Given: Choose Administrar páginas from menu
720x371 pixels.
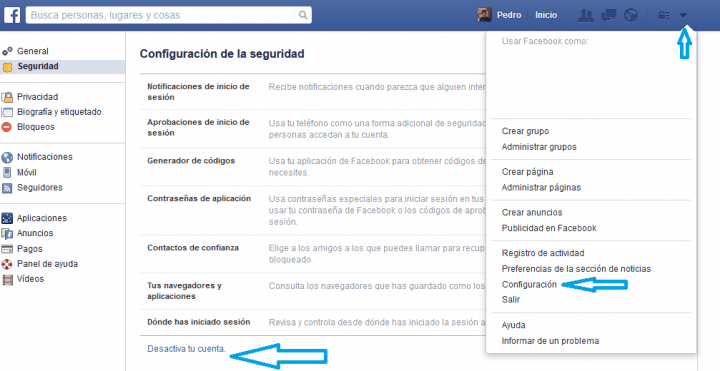Looking at the screenshot, I should (x=541, y=187).
